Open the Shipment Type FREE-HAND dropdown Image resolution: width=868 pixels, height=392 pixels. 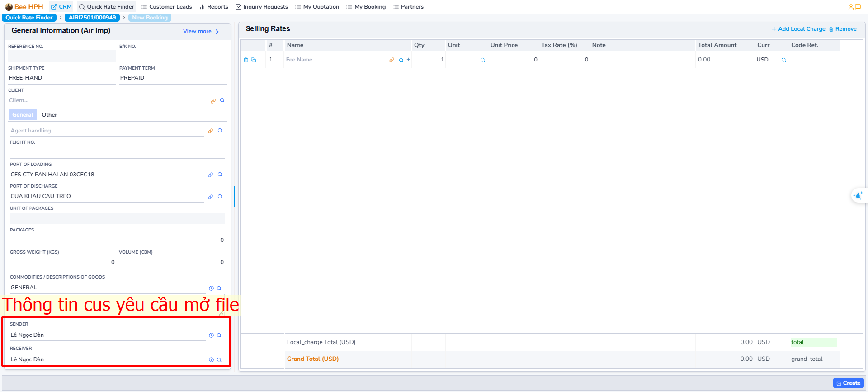coord(61,78)
